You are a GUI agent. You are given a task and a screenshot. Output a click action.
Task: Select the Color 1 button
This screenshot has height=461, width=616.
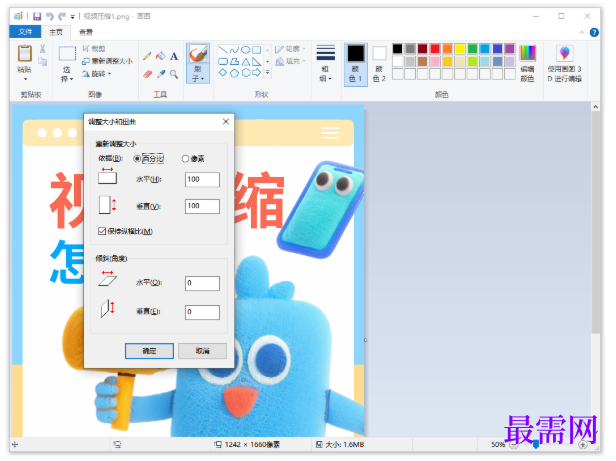click(x=356, y=64)
